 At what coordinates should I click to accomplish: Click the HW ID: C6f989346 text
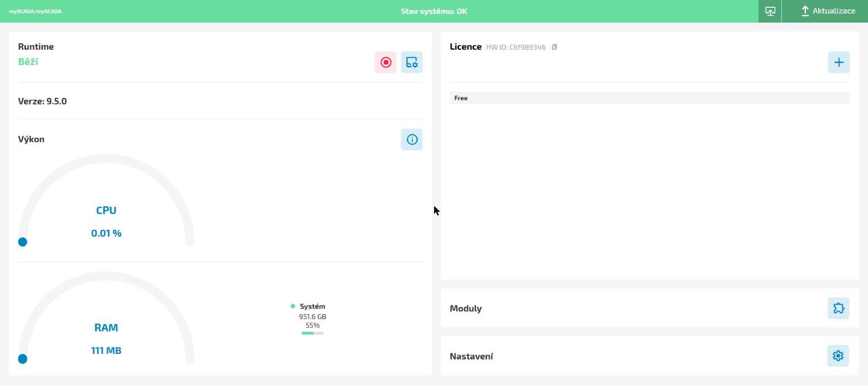pyautogui.click(x=516, y=47)
